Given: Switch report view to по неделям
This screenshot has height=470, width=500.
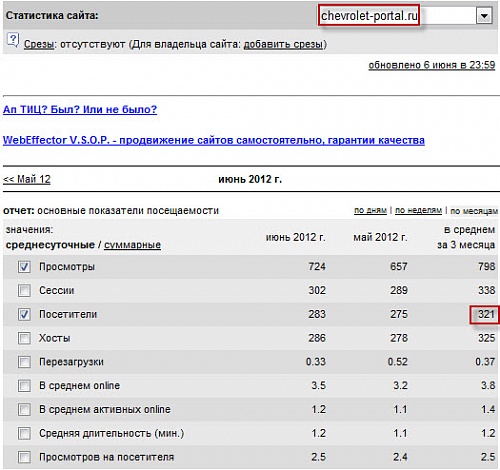Looking at the screenshot, I should [418, 211].
